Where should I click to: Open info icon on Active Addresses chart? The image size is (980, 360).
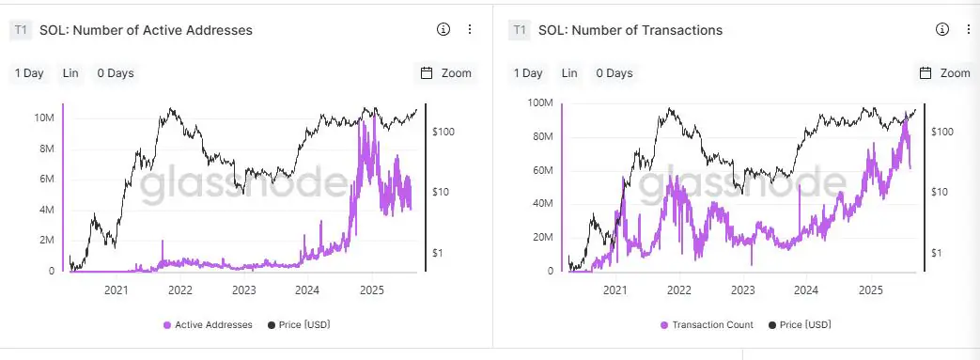tap(443, 29)
